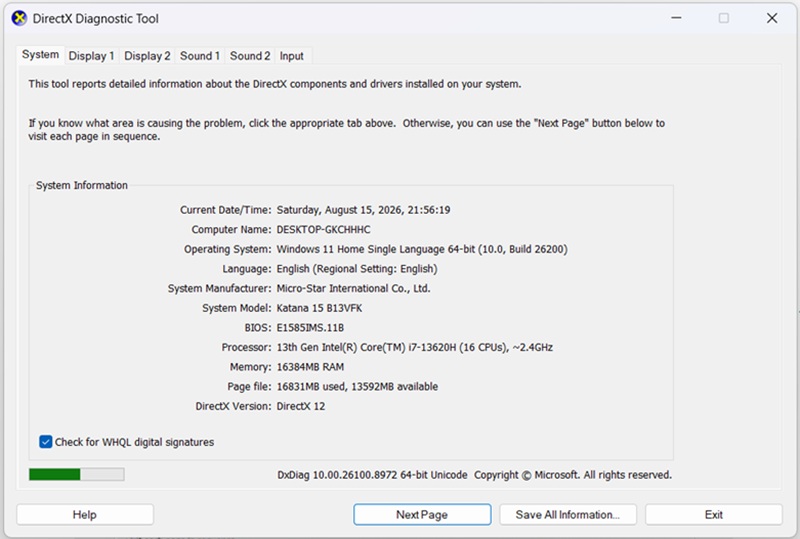This screenshot has height=539, width=800.
Task: Go to the Next Page
Action: pos(422,514)
